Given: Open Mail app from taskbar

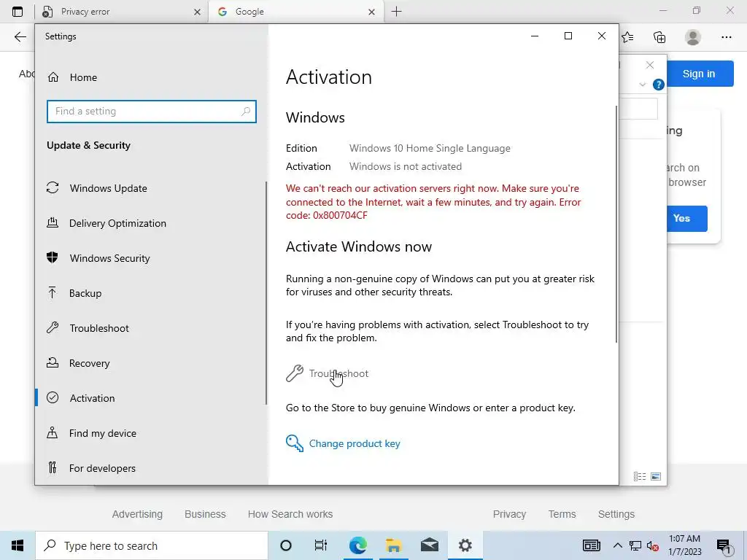Looking at the screenshot, I should 429,545.
